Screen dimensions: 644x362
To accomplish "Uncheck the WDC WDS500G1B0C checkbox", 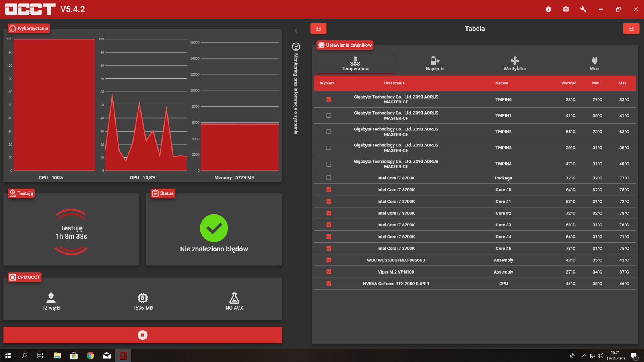I will click(x=329, y=260).
